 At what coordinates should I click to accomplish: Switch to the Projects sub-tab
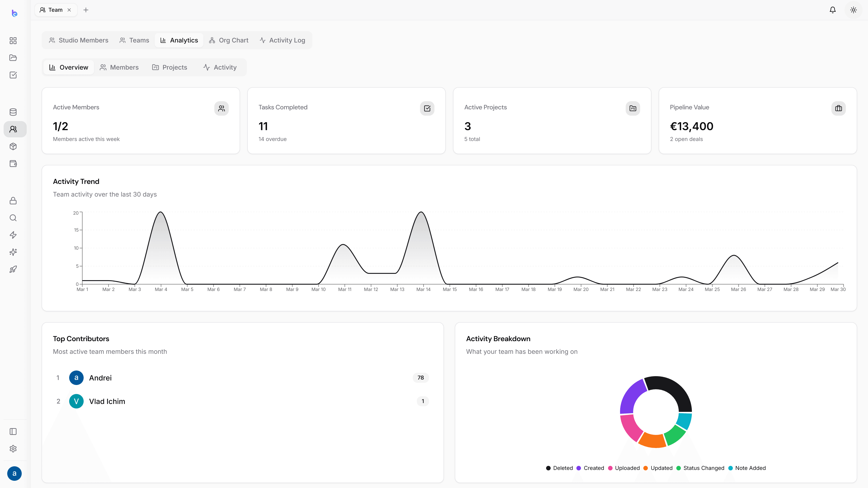click(170, 67)
